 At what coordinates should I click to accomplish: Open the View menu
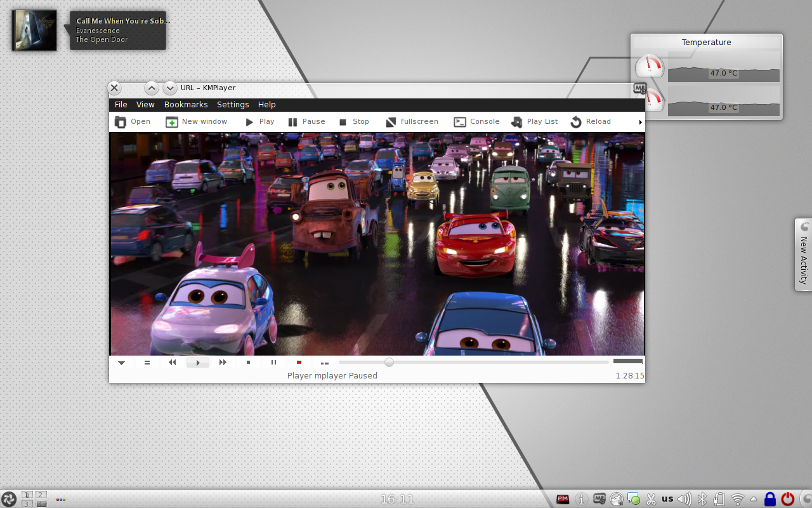pyautogui.click(x=145, y=105)
